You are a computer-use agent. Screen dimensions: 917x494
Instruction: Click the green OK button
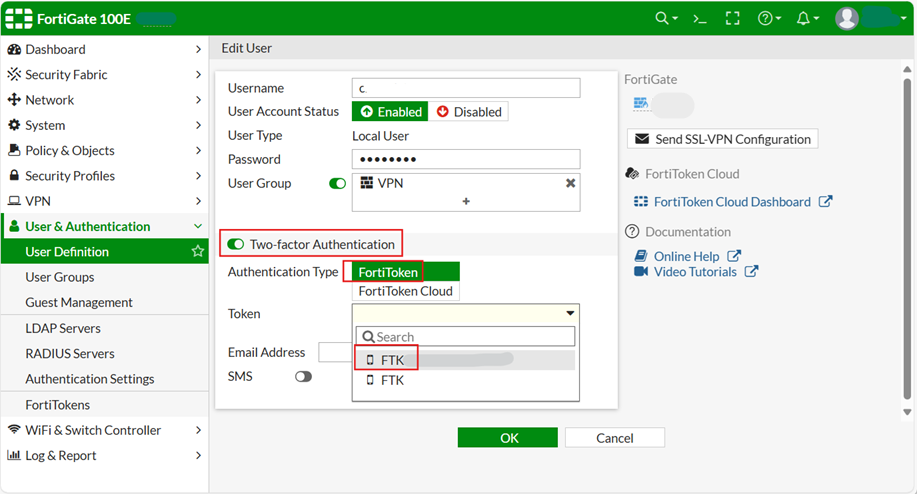click(508, 438)
